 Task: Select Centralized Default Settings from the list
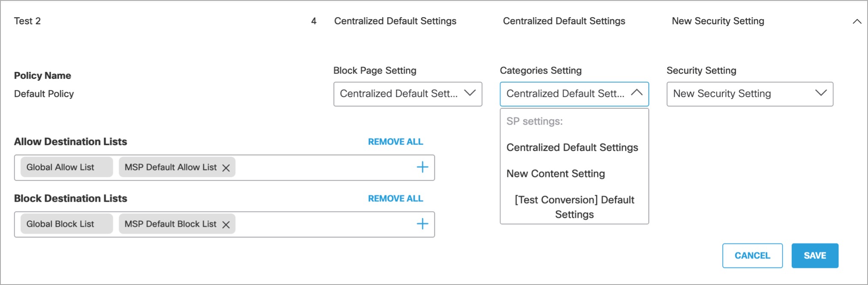click(x=572, y=148)
